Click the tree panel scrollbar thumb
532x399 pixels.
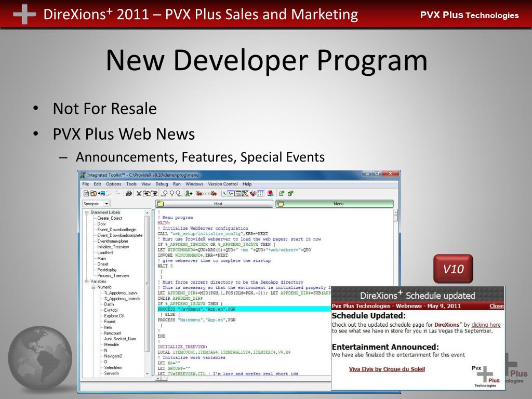coord(147,284)
